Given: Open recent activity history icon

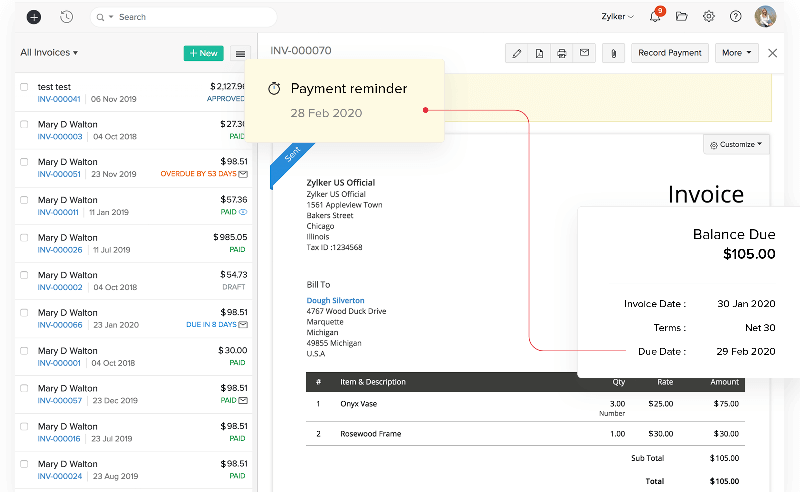Looking at the screenshot, I should coord(66,17).
